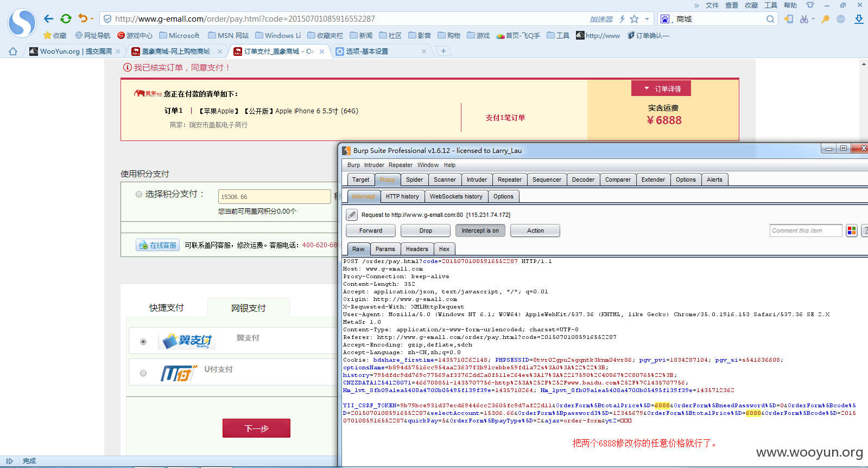Open the color highlight picker in Burp
Screen dimensions: 868x468
852,230
